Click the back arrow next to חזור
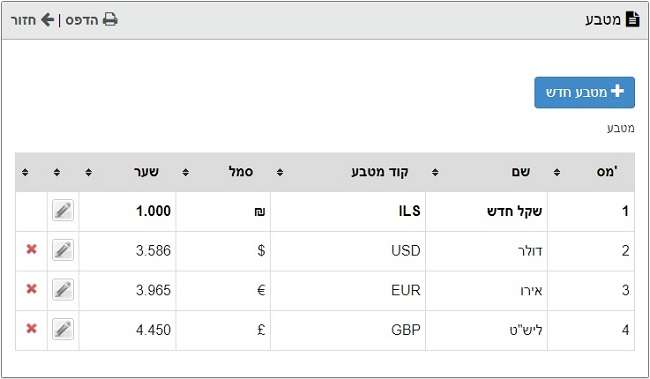Screen dimensions: 650x379 (x=47, y=19)
